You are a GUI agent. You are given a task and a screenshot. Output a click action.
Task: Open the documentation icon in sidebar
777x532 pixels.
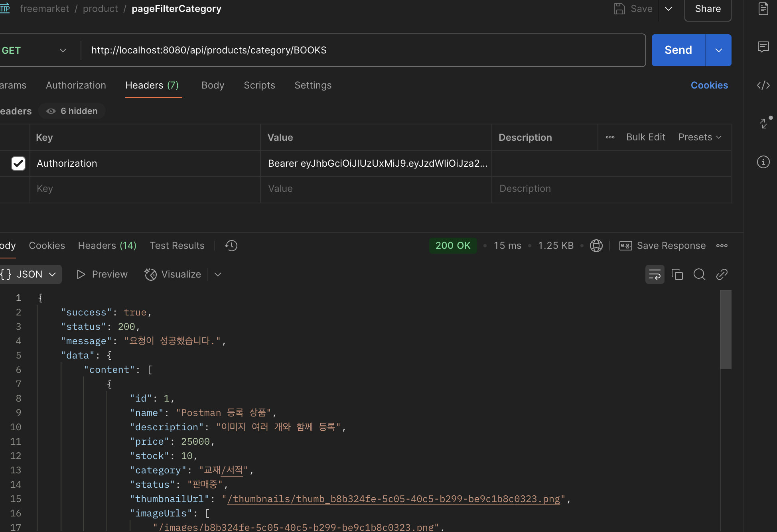[763, 9]
